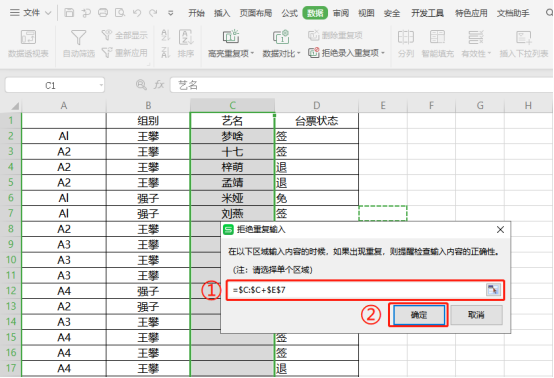Click cell 免 in row 6
554x378 pixels.
[x=317, y=198]
